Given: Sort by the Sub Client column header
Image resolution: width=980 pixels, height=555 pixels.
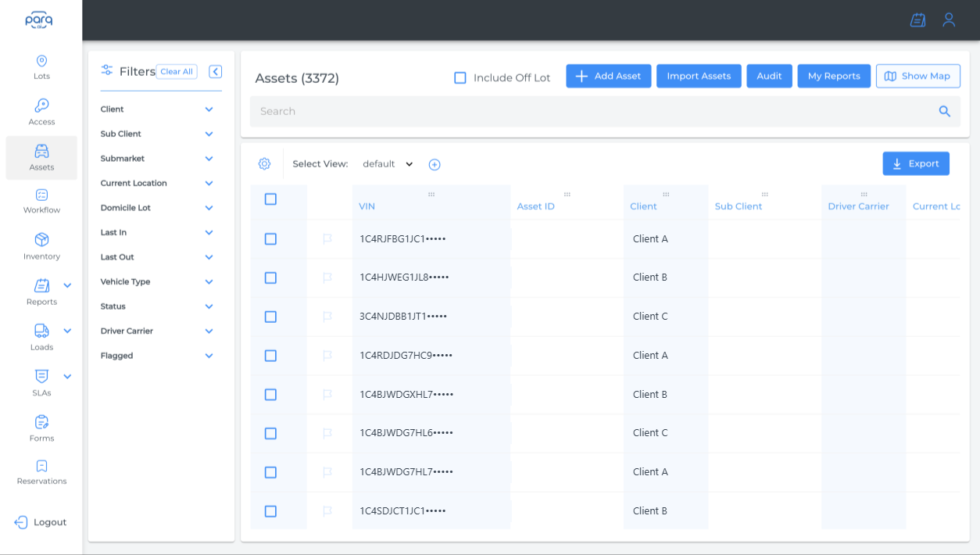Looking at the screenshot, I should tap(739, 206).
